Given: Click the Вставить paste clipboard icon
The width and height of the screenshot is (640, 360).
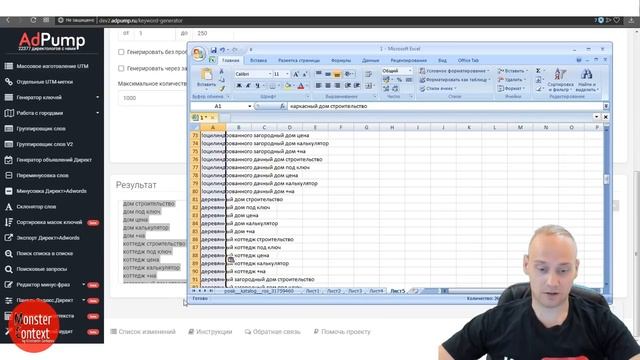Looking at the screenshot, I should [207, 75].
